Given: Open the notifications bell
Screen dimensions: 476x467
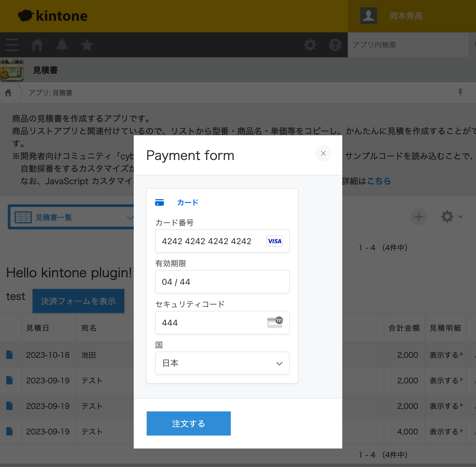Looking at the screenshot, I should click(x=62, y=45).
